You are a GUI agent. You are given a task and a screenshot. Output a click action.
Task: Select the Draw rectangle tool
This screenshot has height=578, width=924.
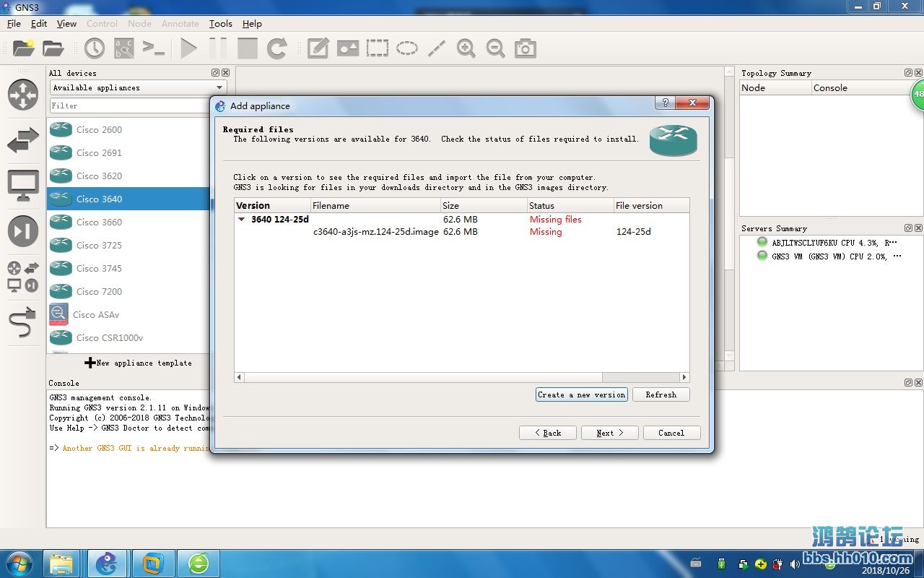377,48
